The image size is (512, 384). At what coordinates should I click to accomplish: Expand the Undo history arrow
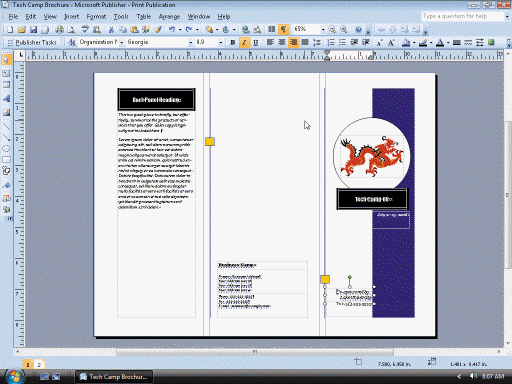(x=180, y=30)
